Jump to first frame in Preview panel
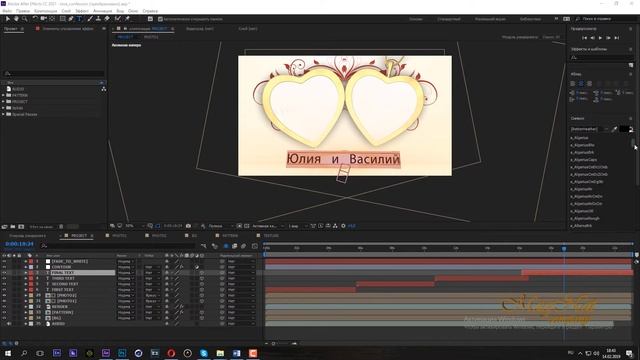This screenshot has height=360, width=640. point(584,38)
